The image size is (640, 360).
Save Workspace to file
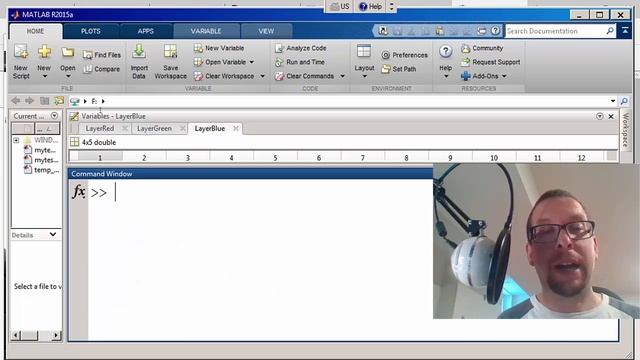170,61
